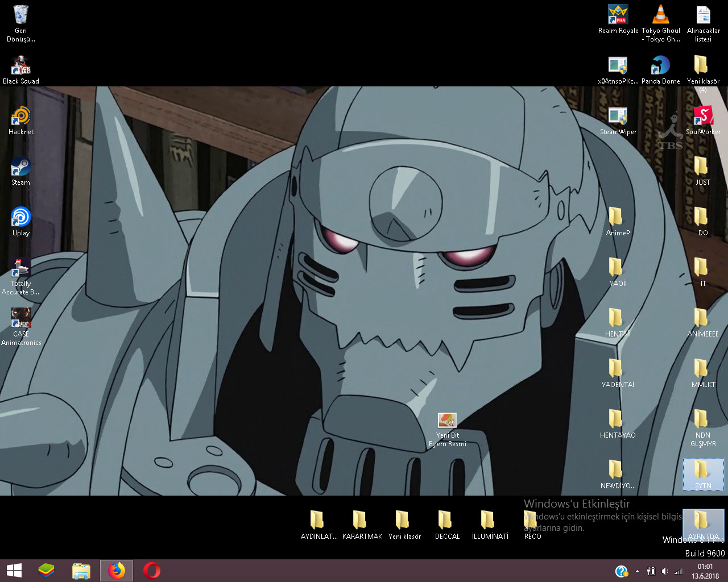Show hidden tray icons arrow
This screenshot has width=728, height=582.
637,571
